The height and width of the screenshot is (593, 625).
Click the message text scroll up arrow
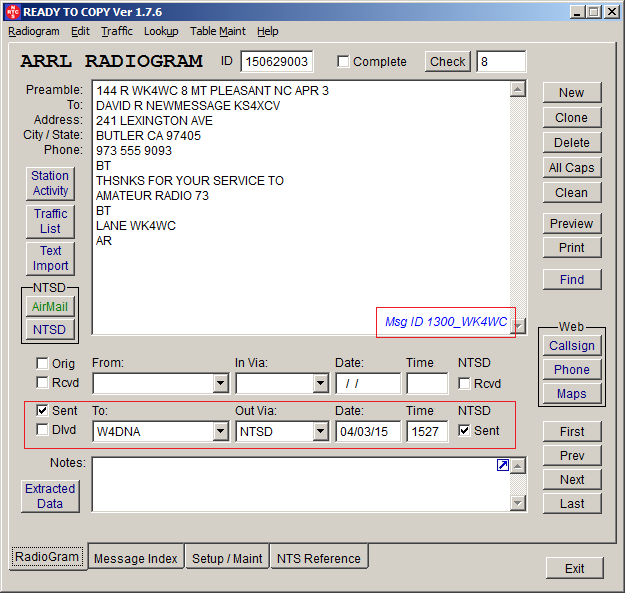click(517, 89)
